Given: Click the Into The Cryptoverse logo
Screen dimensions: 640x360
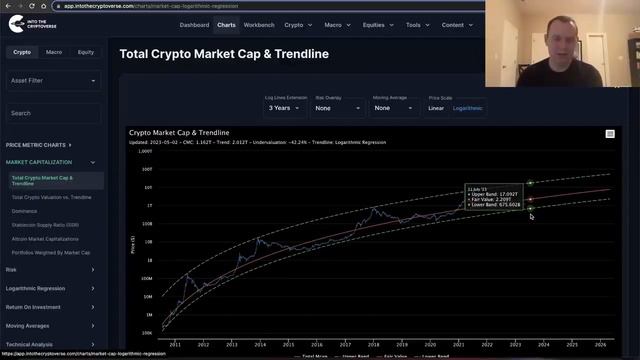Looking at the screenshot, I should pyautogui.click(x=32, y=24).
